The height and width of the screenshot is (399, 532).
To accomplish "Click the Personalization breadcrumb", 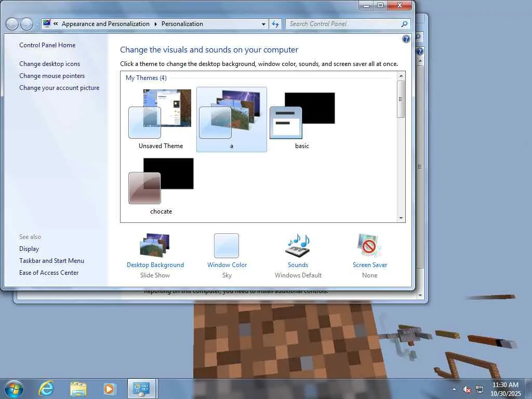I will pyautogui.click(x=182, y=24).
